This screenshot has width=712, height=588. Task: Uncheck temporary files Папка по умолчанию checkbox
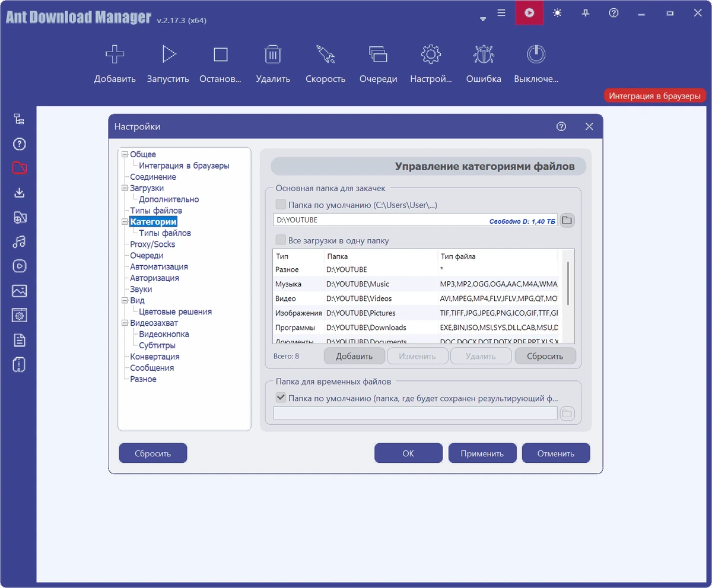tap(281, 399)
